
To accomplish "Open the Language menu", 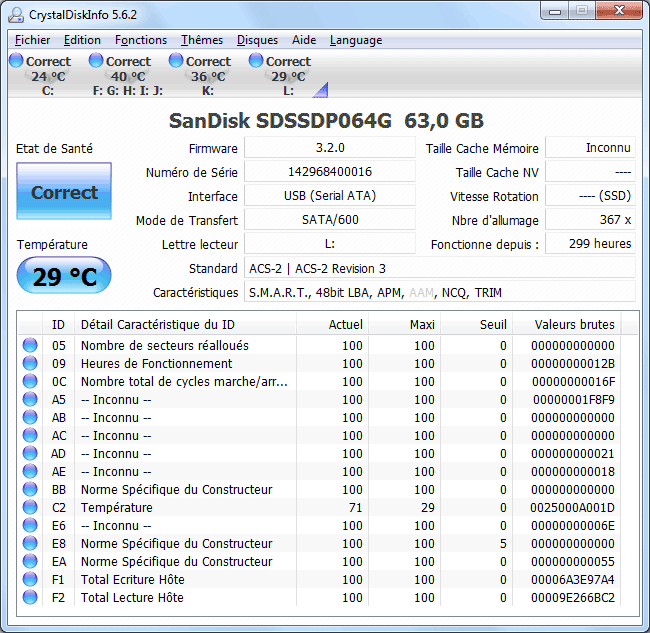I will point(356,40).
